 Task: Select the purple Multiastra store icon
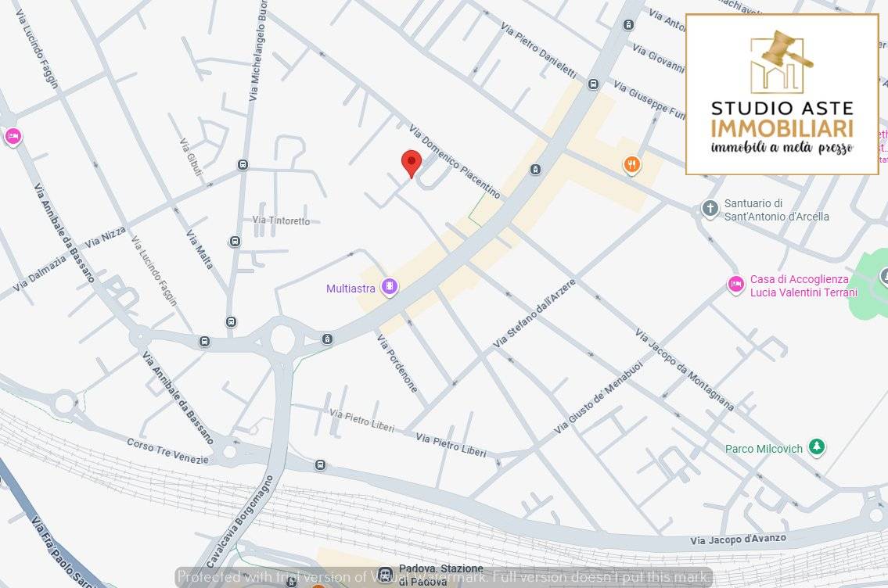[389, 288]
